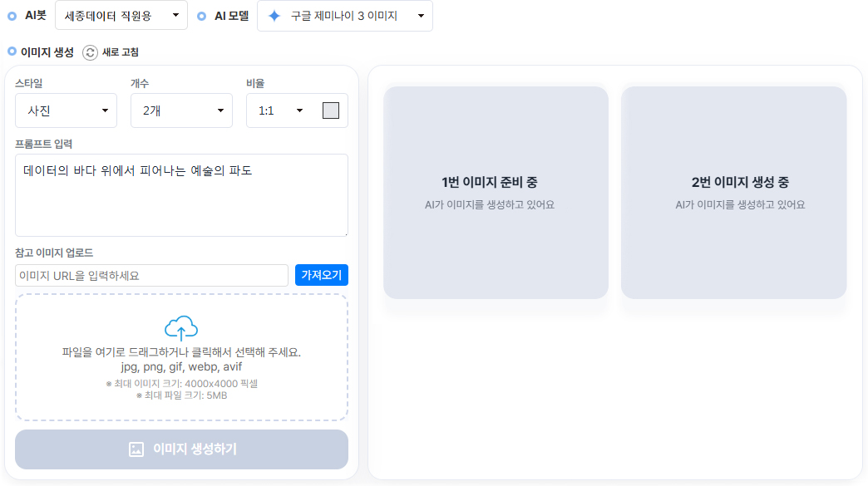Click the refresh circular arrows icon
The width and height of the screenshot is (868, 486).
91,52
